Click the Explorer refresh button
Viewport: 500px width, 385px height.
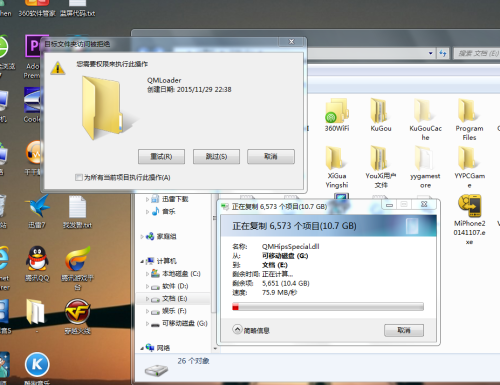point(443,53)
